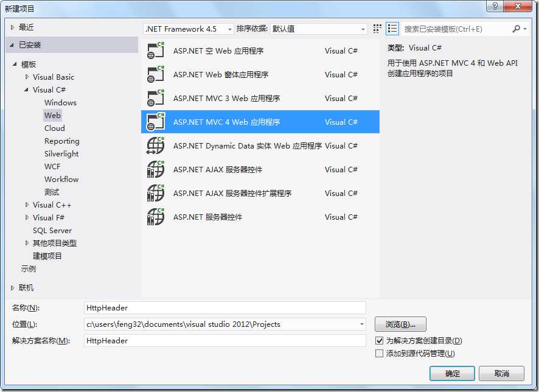Select the Workflow category

(x=61, y=179)
